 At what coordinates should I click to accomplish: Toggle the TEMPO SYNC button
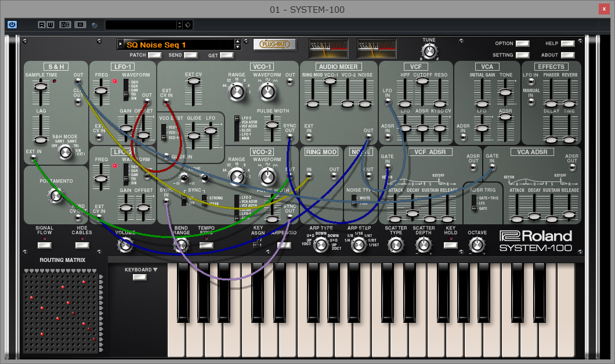[207, 245]
